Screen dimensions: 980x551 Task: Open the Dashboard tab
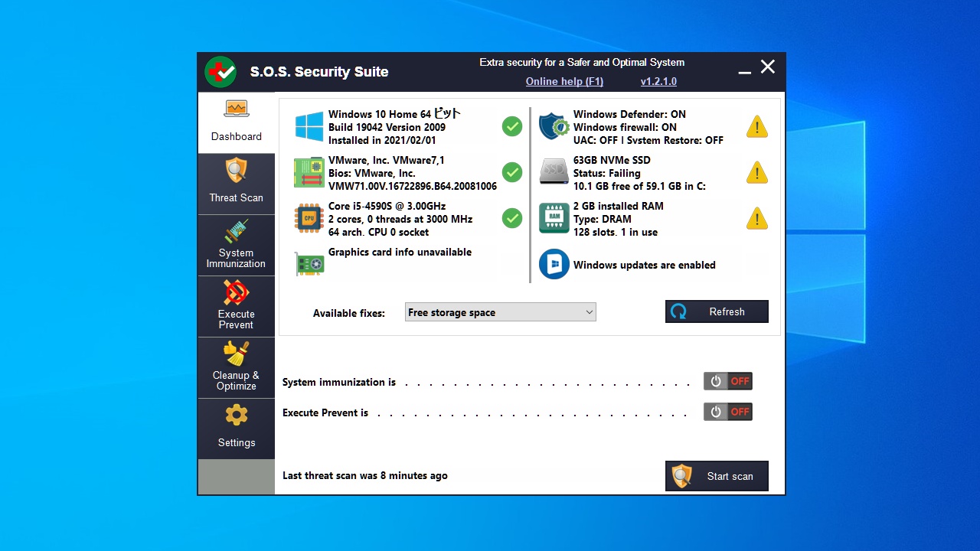click(x=237, y=122)
